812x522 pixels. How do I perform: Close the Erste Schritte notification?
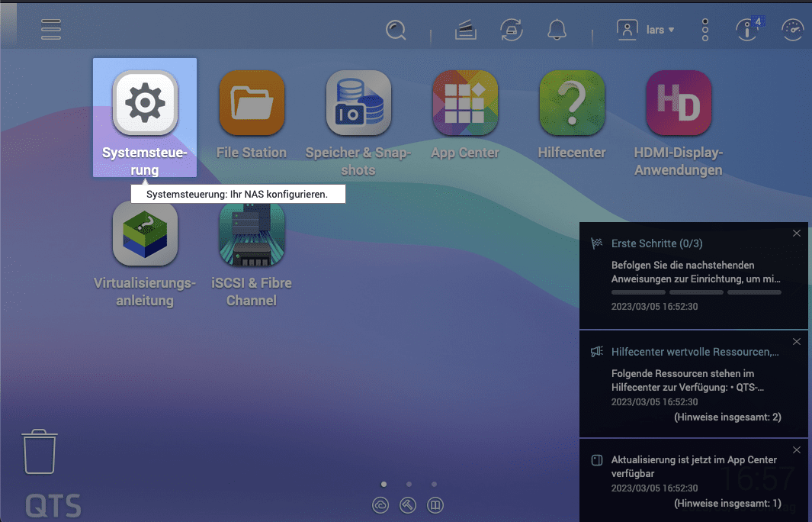(x=797, y=234)
